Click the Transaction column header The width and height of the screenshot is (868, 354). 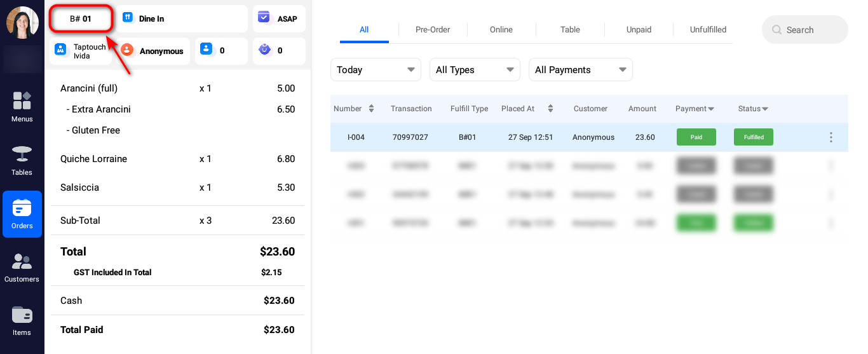click(x=411, y=109)
